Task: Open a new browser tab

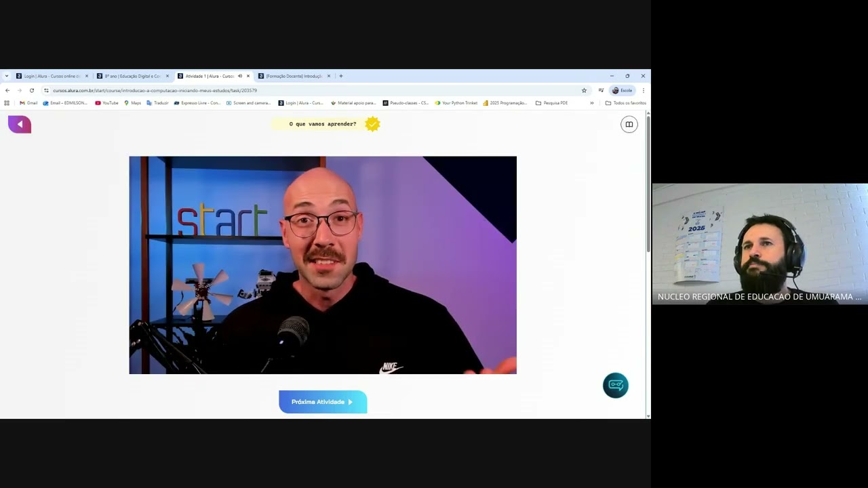Action: [341, 76]
